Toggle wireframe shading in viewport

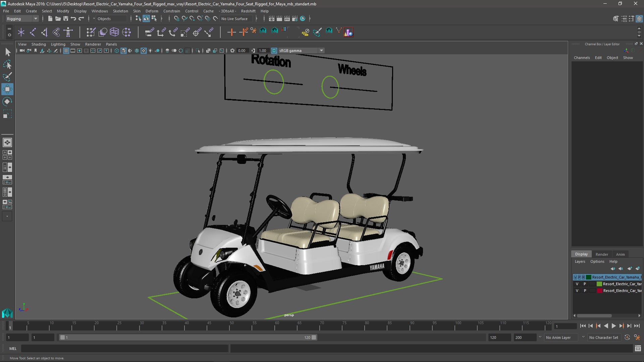(x=117, y=51)
